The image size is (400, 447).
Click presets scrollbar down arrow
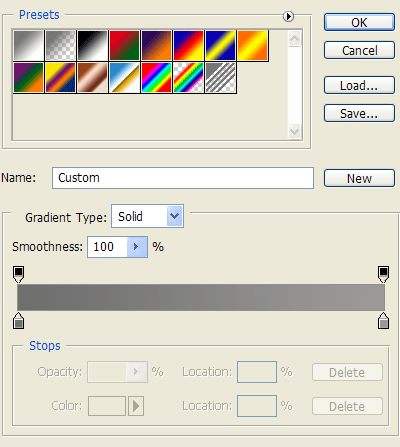[295, 131]
